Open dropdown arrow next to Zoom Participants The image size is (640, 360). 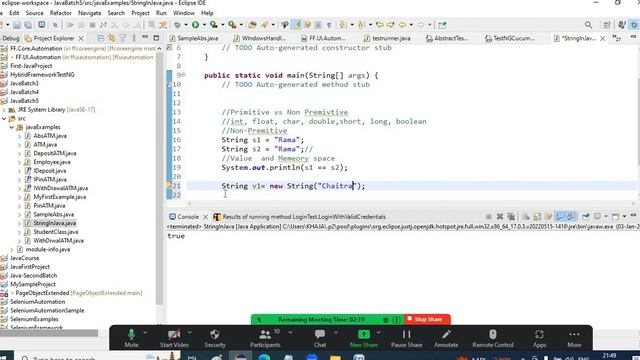(x=290, y=333)
